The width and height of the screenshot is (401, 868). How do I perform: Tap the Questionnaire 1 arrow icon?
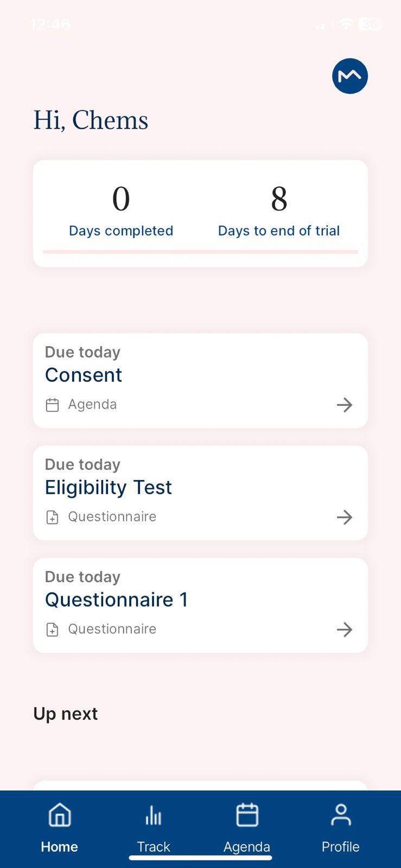coord(345,629)
